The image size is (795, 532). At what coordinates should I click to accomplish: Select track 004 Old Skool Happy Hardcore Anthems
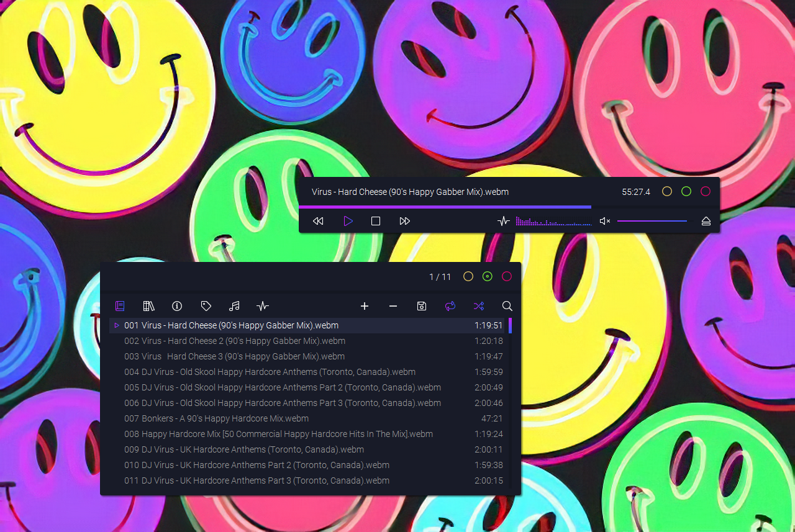pos(308,372)
